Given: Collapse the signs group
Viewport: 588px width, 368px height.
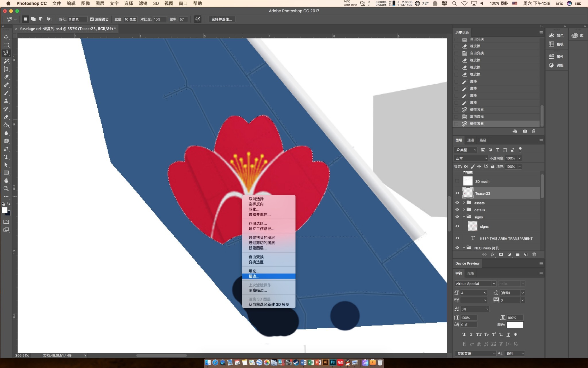Looking at the screenshot, I should 464,217.
